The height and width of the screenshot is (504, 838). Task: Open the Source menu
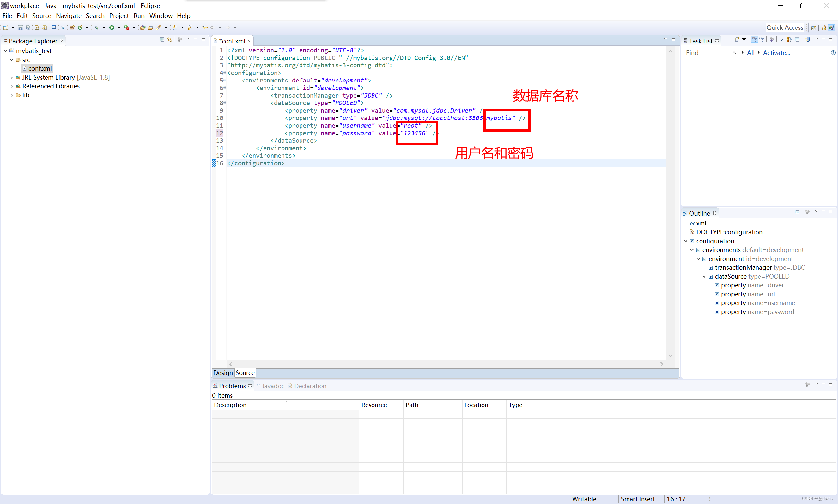[x=42, y=16]
